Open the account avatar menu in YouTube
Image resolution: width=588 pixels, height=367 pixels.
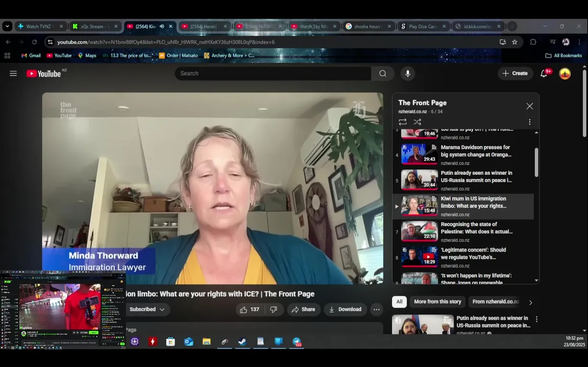565,73
